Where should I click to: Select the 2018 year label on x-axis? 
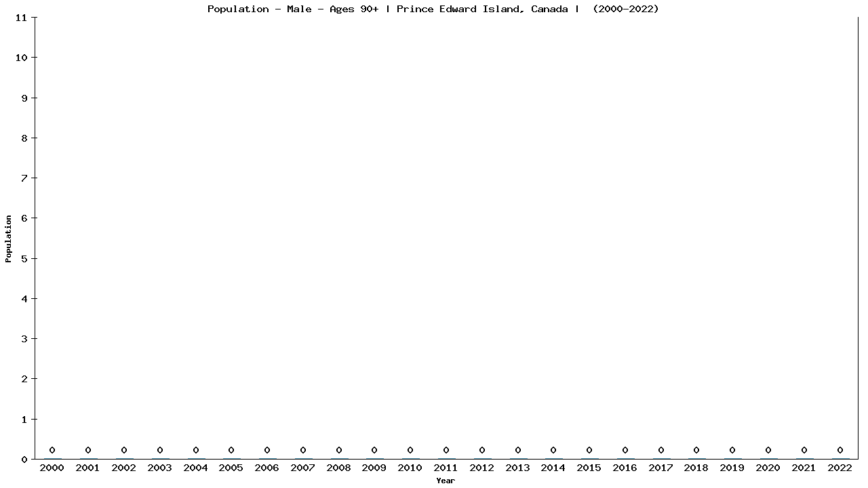coord(696,468)
